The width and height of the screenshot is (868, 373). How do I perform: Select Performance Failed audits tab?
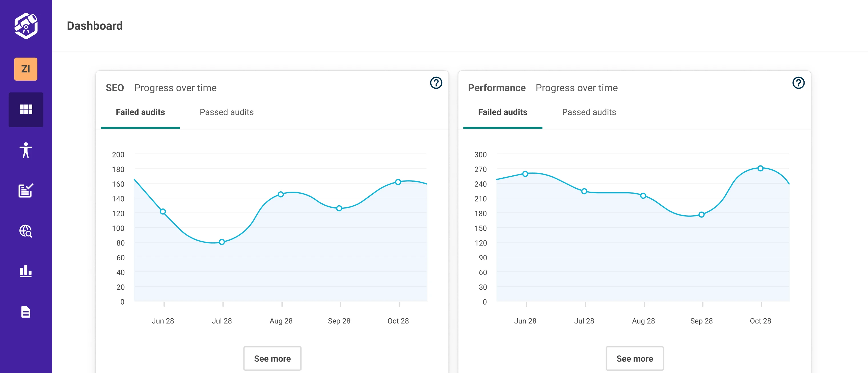(503, 112)
